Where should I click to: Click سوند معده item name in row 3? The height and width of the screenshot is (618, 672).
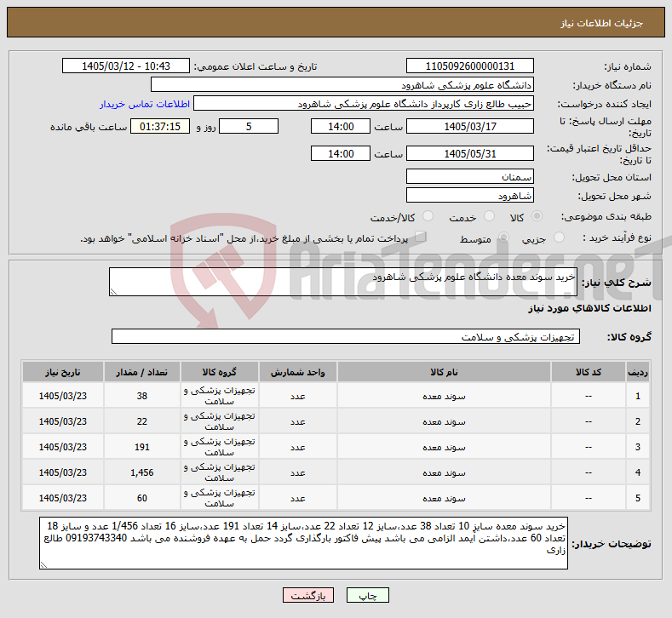[444, 447]
